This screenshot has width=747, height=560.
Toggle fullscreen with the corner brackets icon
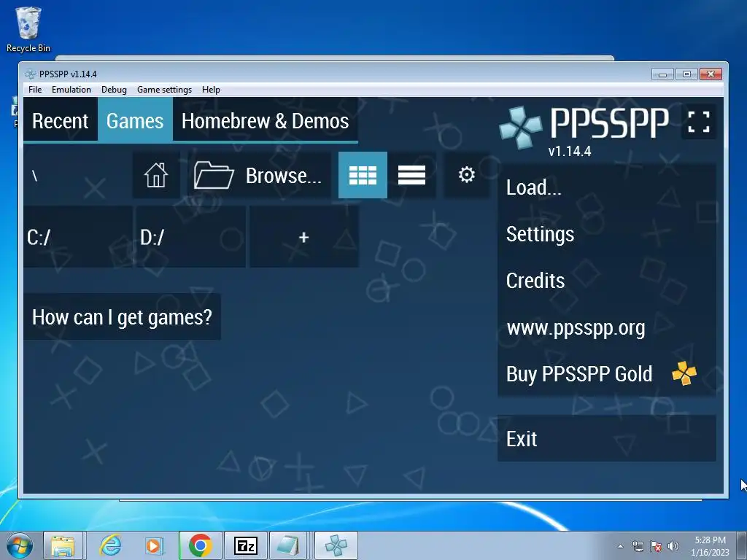pos(698,122)
